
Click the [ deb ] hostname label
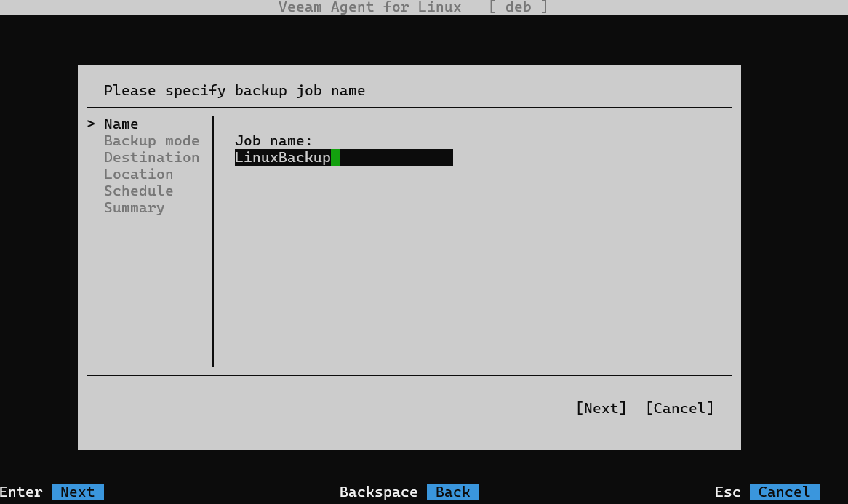tap(518, 7)
